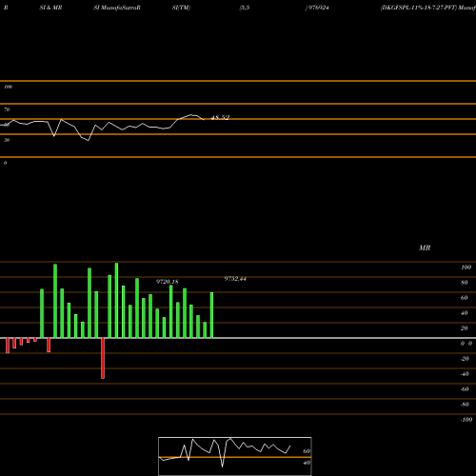Image resolution: width=476 pixels, height=476 pixels.
Task: Click the -100 label on the MR axis
Action: coord(466,420)
